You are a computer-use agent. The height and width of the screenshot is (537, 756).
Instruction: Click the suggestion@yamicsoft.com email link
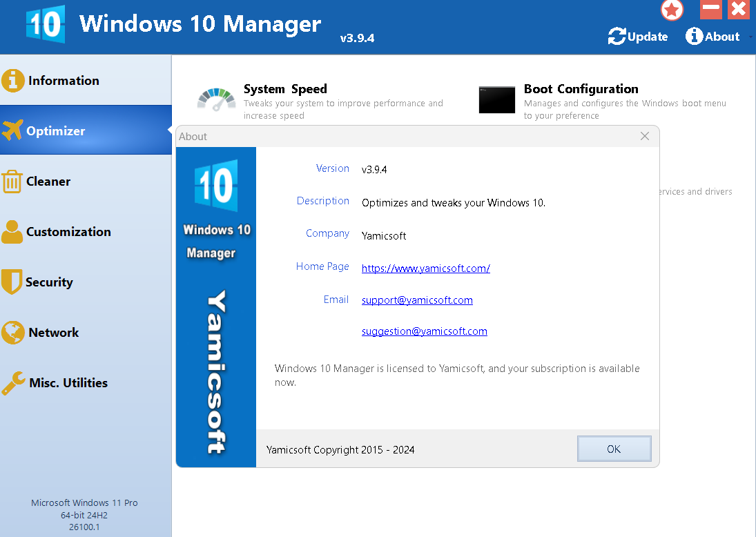425,331
